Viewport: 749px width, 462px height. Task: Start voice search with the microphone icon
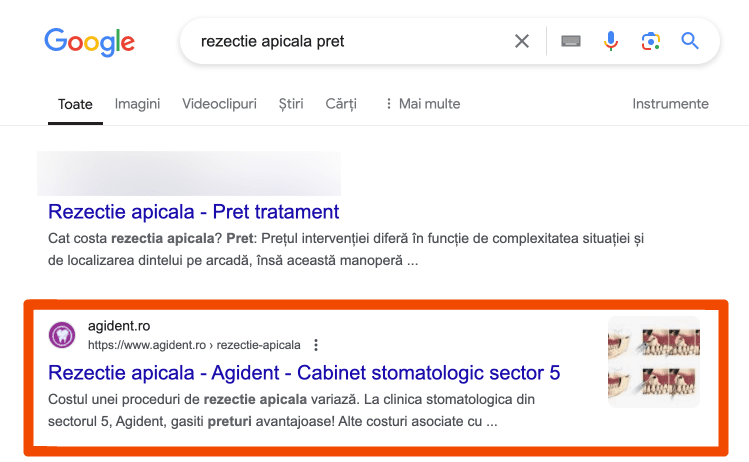[610, 41]
